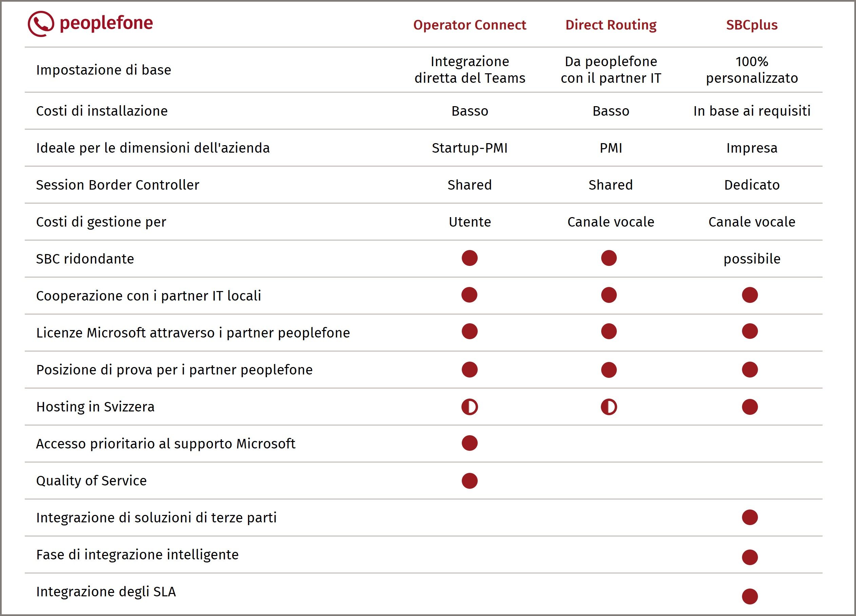Click dot for Accesso prioritario al supporto Microsoft

[470, 443]
